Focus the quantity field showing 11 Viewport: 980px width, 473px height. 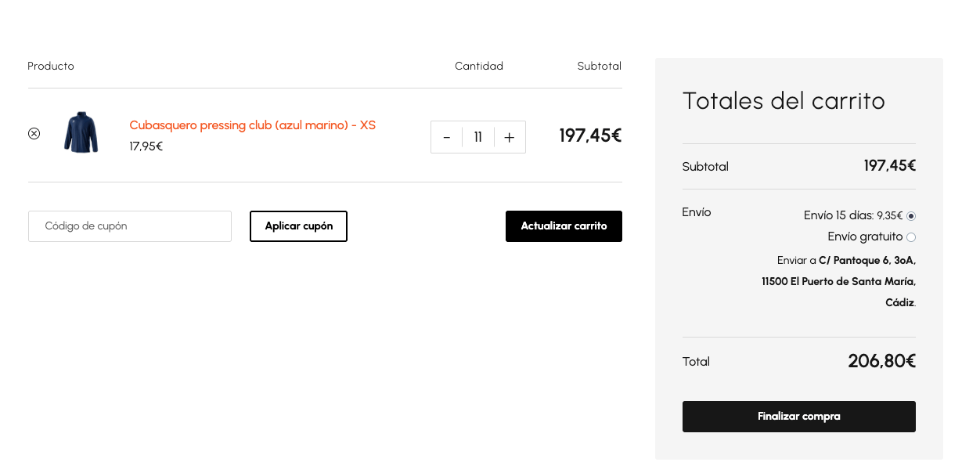[x=478, y=137]
